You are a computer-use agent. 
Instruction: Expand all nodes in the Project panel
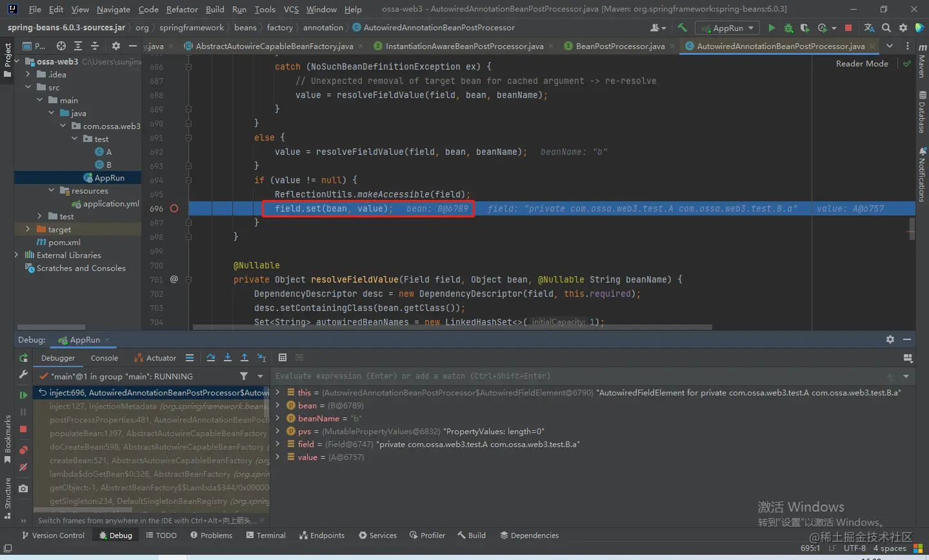78,46
